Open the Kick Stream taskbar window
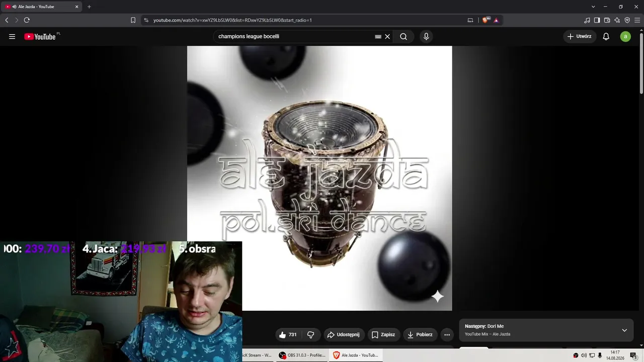644x362 pixels. (x=259, y=355)
